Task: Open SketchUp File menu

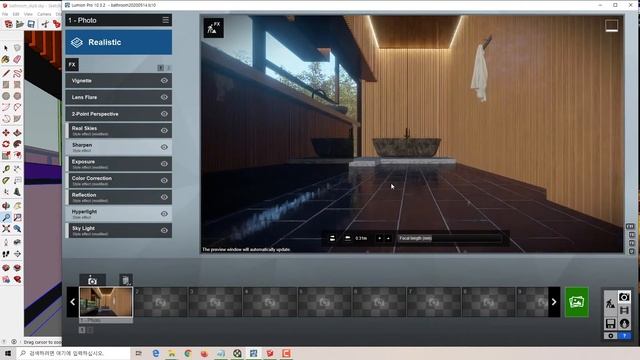Action: click(x=5, y=14)
